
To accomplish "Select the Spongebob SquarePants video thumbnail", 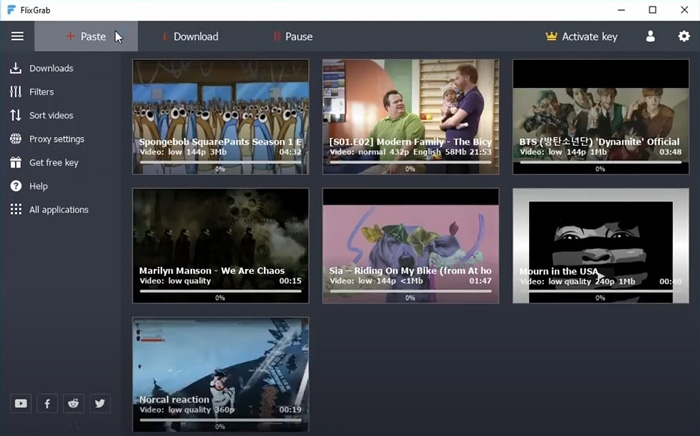I will click(221, 117).
